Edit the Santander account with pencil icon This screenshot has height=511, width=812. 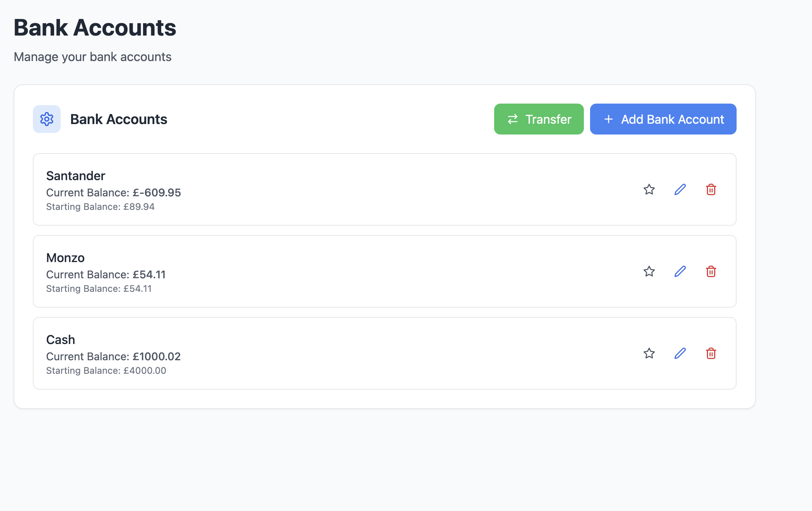pos(680,189)
